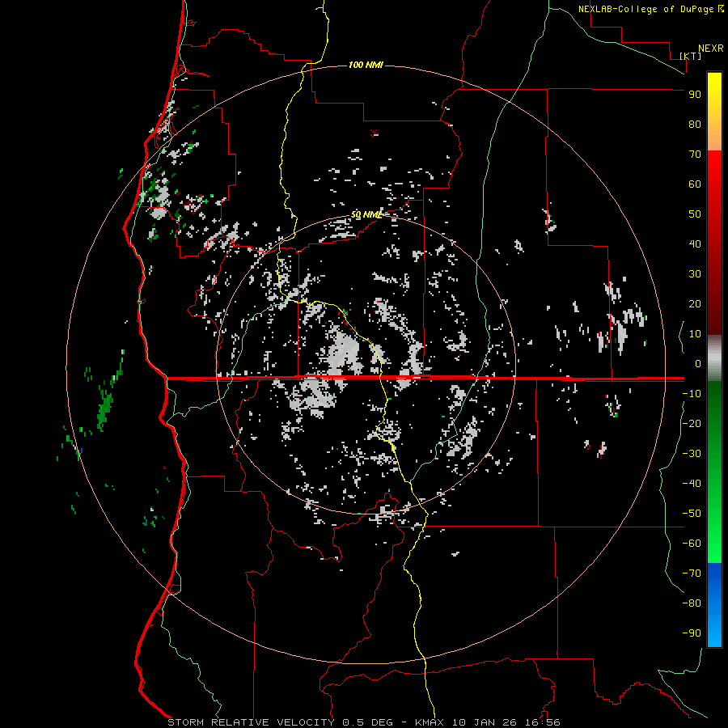Click the -30 knot scale label

point(692,454)
